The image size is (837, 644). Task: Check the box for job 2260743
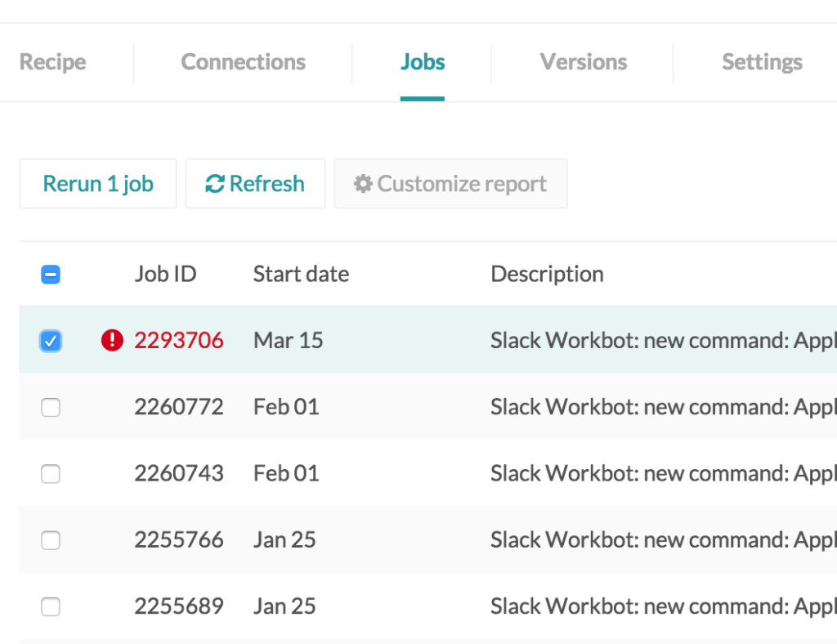pyautogui.click(x=51, y=473)
